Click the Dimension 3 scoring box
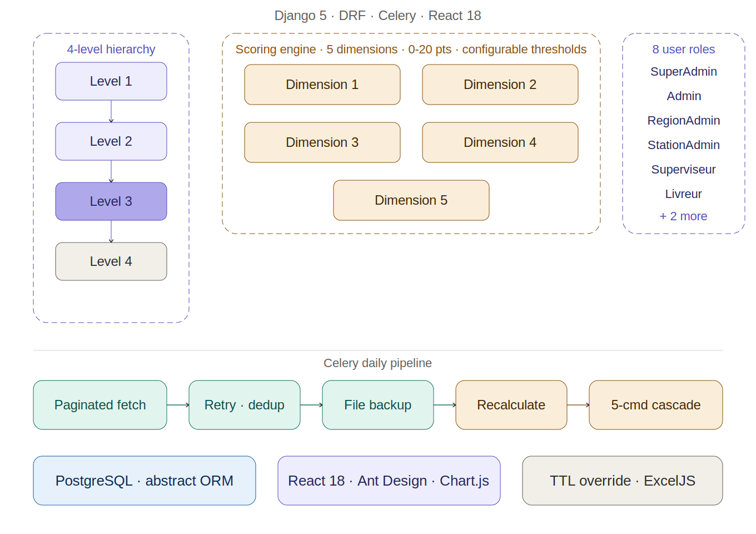Image resolution: width=756 pixels, height=534 pixels. tap(322, 142)
